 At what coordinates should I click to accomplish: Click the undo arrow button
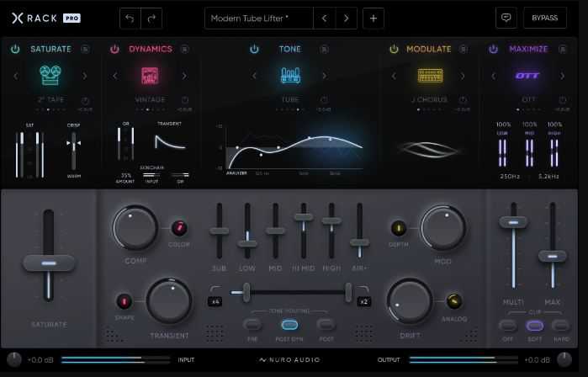point(130,19)
